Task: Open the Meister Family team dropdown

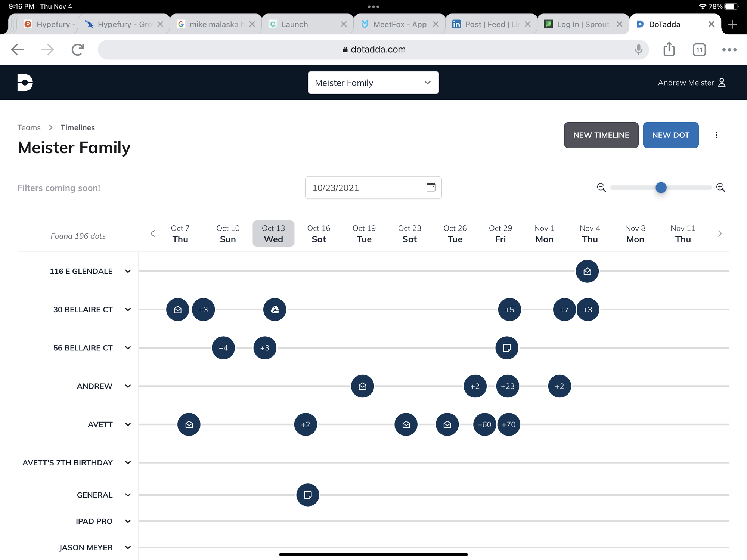Action: [x=373, y=83]
